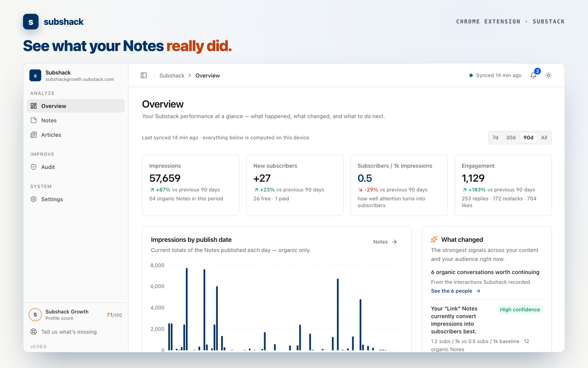The width and height of the screenshot is (588, 368).
Task: Click the subshack logo icon in header
Action: 31,22
